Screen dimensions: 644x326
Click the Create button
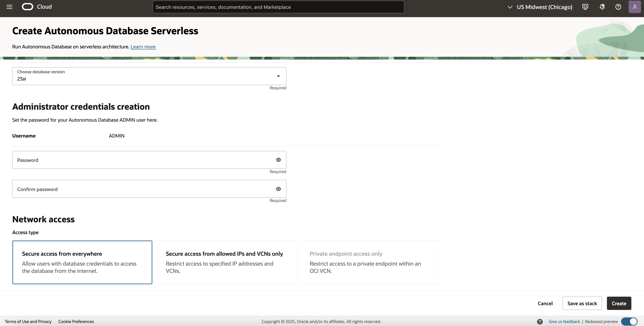[x=619, y=303]
